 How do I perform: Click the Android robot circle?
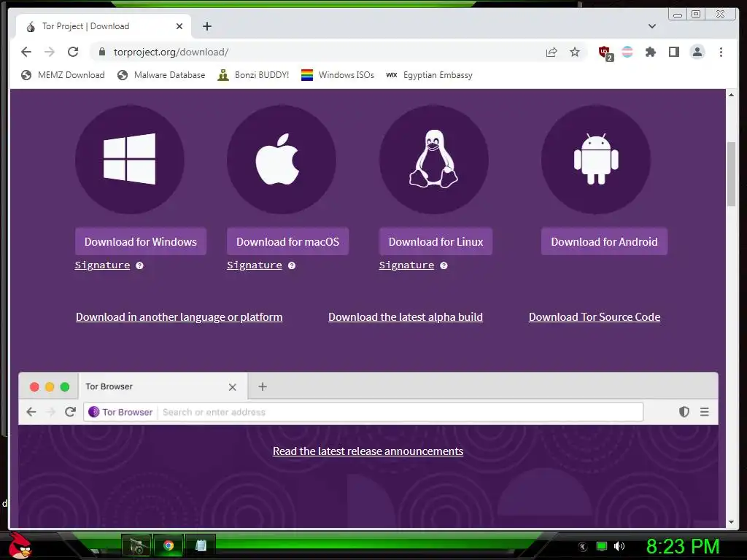[596, 159]
